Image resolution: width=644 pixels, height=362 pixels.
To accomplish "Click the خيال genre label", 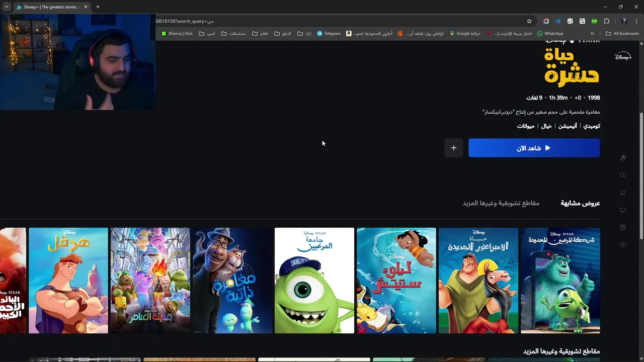I will pyautogui.click(x=546, y=126).
